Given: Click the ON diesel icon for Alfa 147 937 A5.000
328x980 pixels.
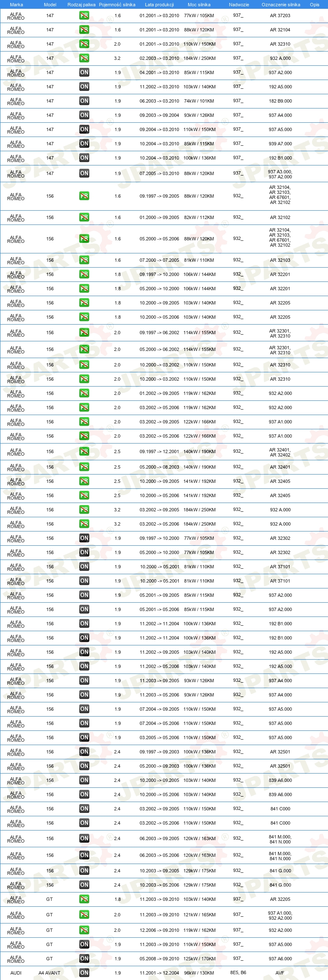Looking at the screenshot, I should pos(84,129).
